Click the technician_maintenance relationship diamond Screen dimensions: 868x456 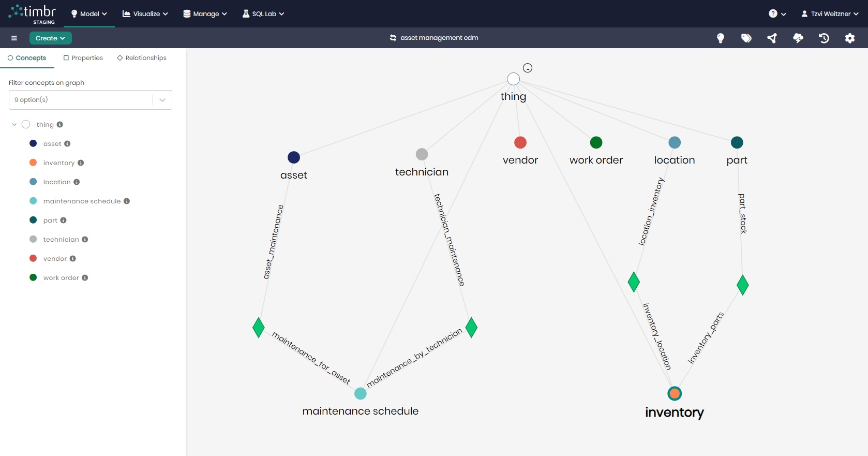pos(471,327)
